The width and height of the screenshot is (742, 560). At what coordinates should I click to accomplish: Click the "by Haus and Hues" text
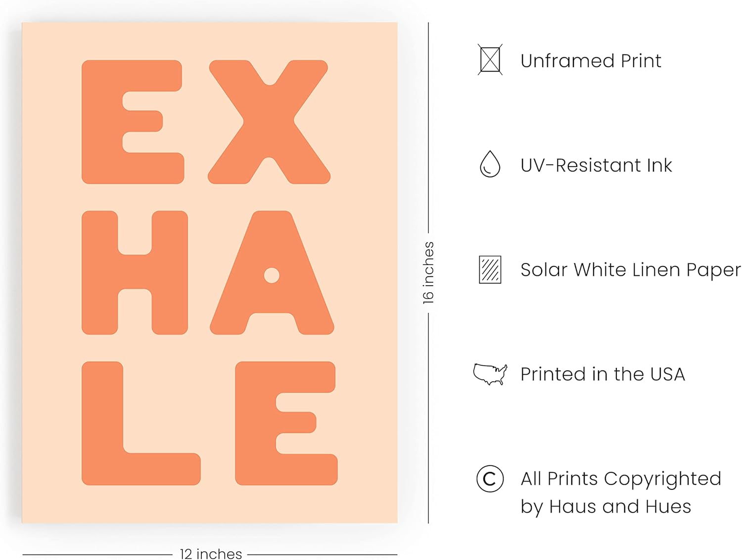tap(605, 507)
